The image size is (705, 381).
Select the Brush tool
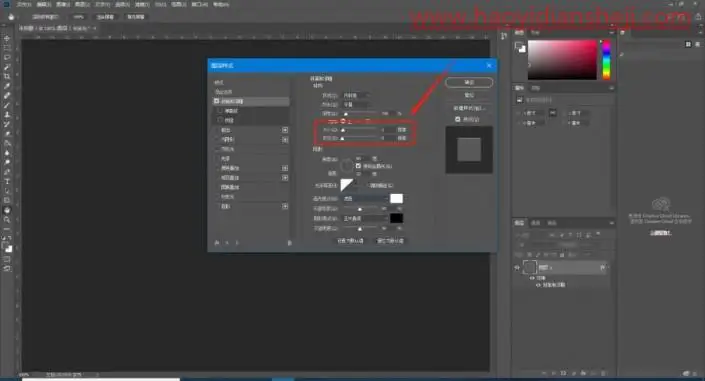[7, 105]
